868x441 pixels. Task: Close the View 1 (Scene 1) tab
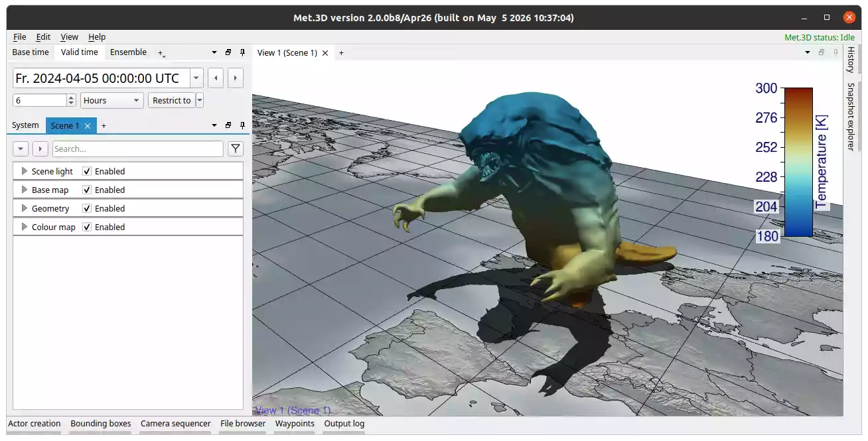325,53
